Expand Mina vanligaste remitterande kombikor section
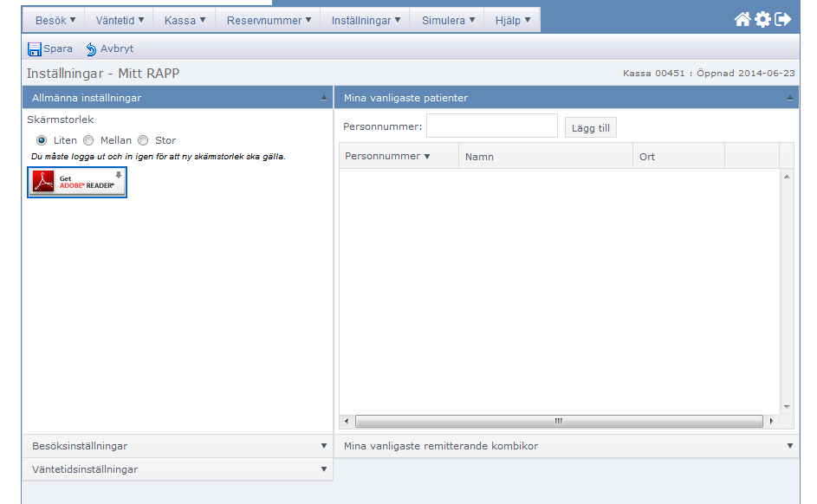 click(567, 446)
